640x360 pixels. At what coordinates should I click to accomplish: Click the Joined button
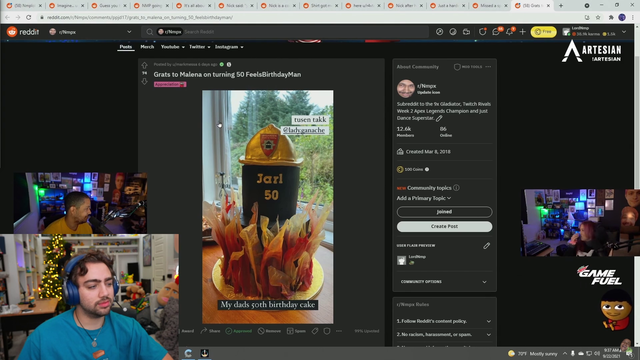[444, 212]
